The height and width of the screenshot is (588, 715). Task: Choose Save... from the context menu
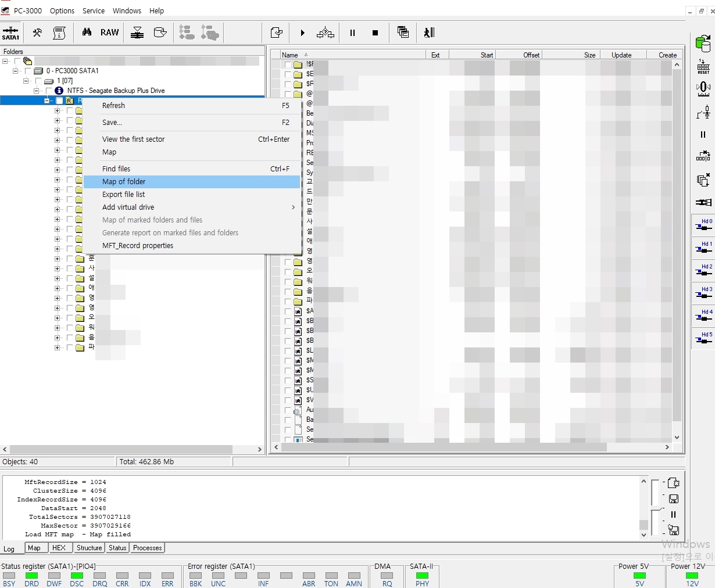click(x=192, y=123)
